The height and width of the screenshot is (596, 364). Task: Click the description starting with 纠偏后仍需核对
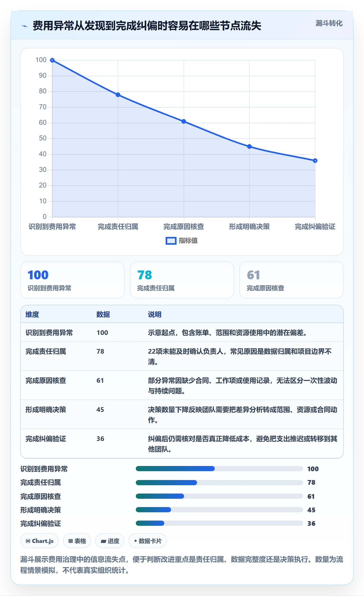(x=243, y=444)
